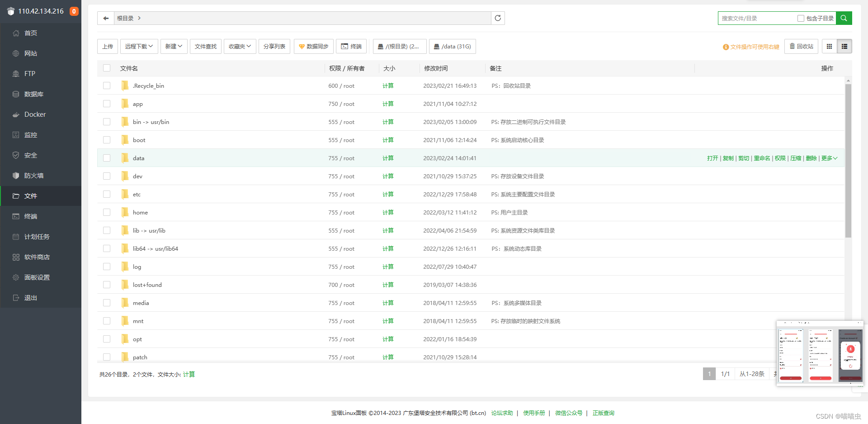This screenshot has height=424, width=868.
Task: Click 退出 logout in sidebar
Action: (41, 298)
